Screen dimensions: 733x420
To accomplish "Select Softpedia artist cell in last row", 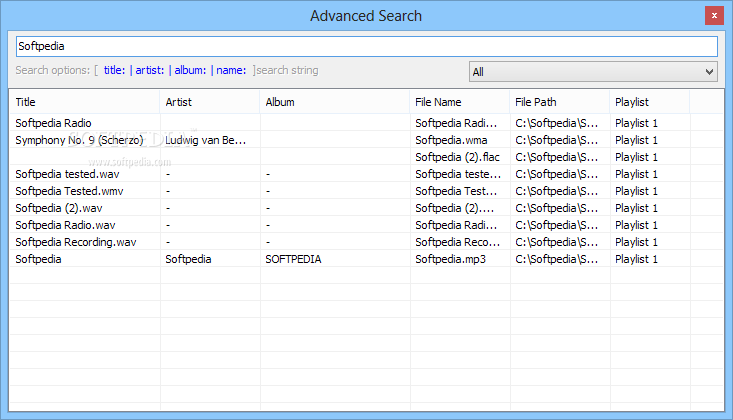I will coord(188,259).
